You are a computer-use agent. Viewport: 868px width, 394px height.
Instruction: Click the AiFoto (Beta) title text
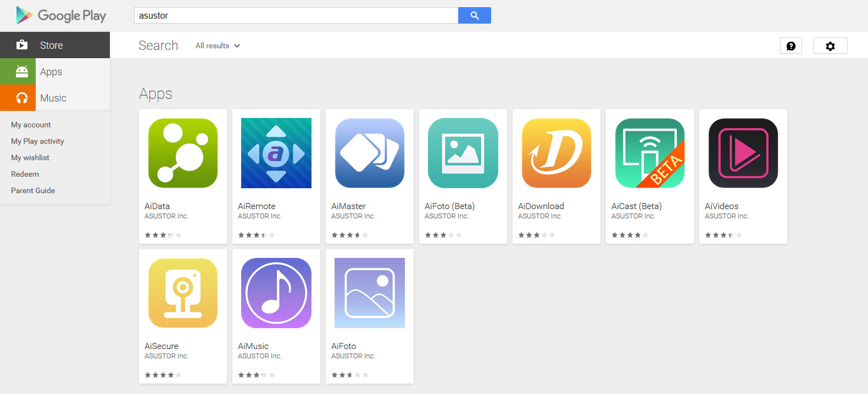(449, 206)
